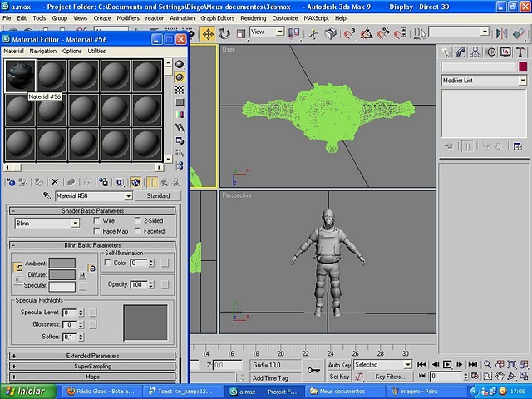Toggle the Auto Key button

click(339, 365)
